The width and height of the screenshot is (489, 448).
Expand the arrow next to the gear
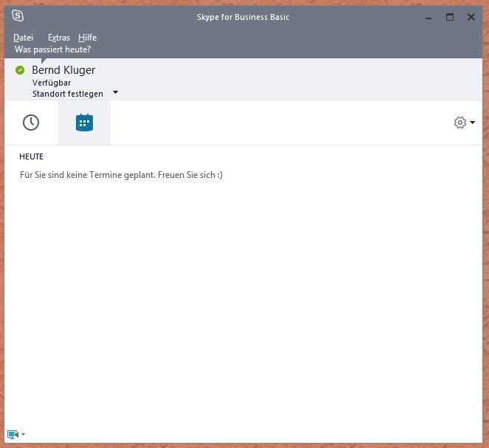[x=473, y=123]
